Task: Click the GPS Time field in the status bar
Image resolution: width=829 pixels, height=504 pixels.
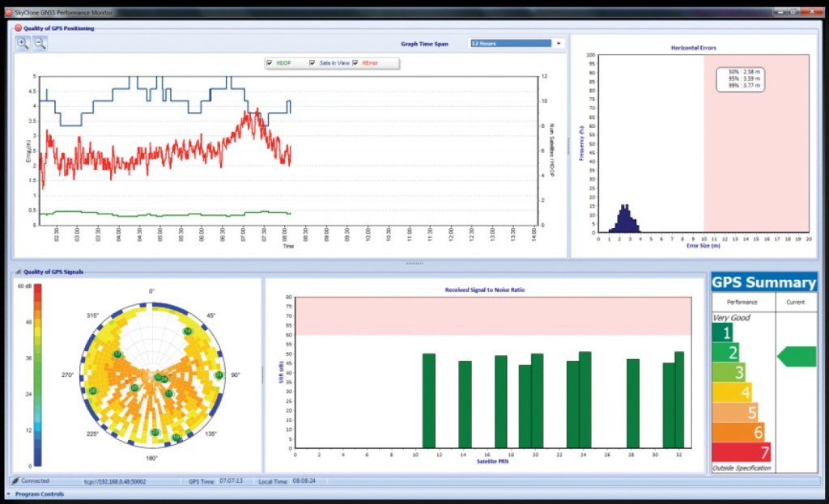Action: coord(213,481)
